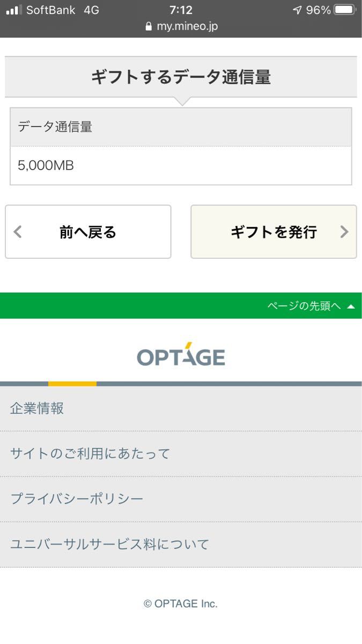Tap the my.mineo.jp address bar
Screen dimensions: 362x644
[181, 26]
